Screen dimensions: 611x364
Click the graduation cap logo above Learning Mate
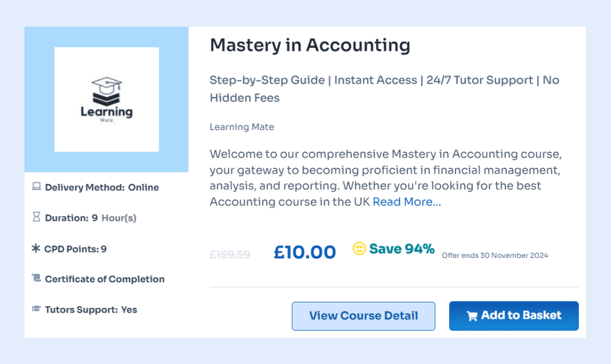106,91
